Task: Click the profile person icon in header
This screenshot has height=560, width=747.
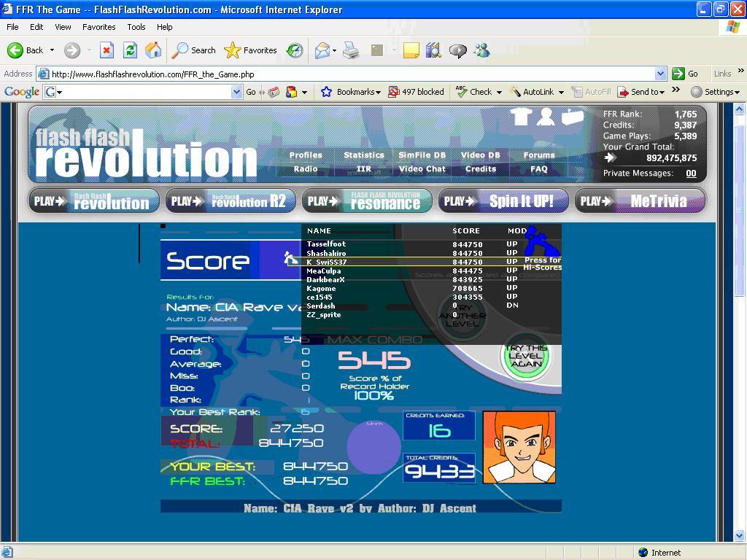Action: pyautogui.click(x=546, y=116)
